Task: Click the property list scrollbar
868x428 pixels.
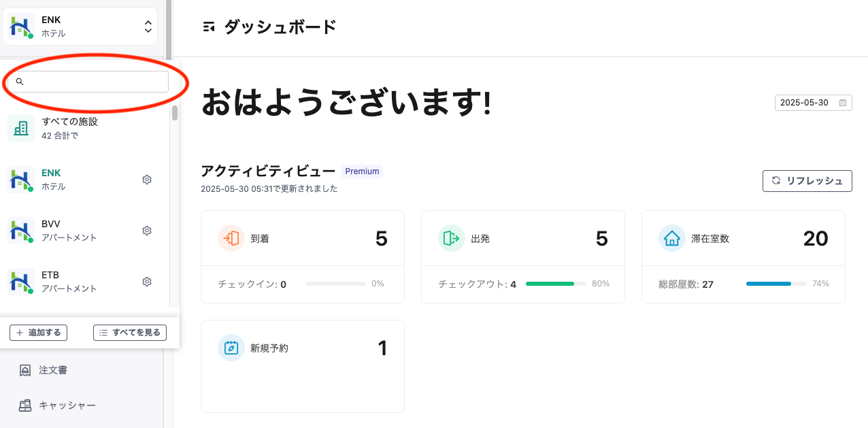Action: click(x=175, y=113)
